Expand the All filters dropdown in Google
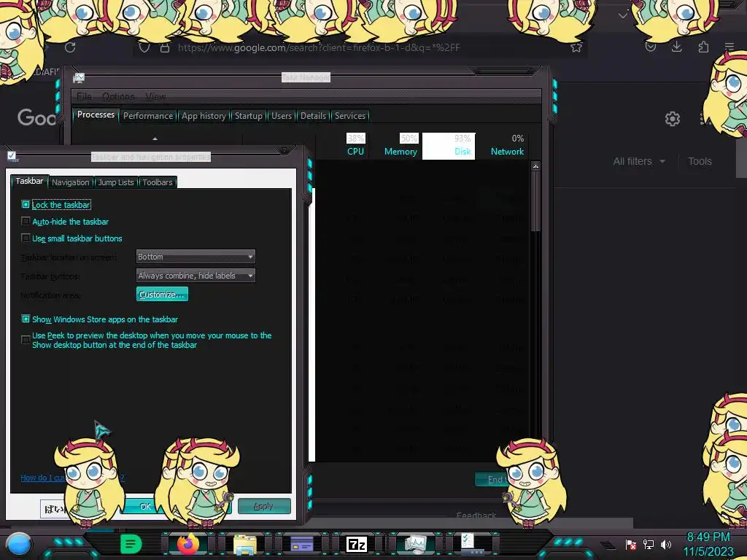The width and height of the screenshot is (747, 560). pos(639,161)
